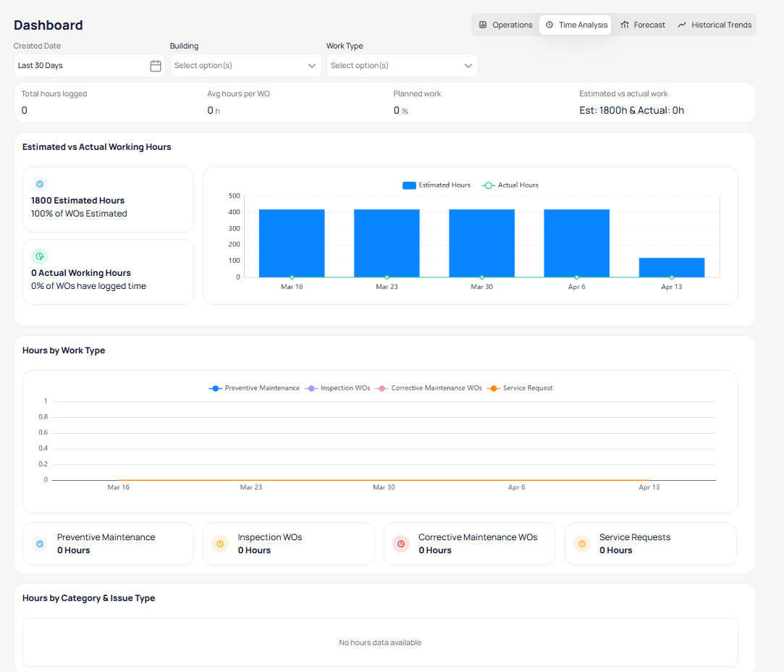Toggle Actual Hours legend series

pos(511,185)
